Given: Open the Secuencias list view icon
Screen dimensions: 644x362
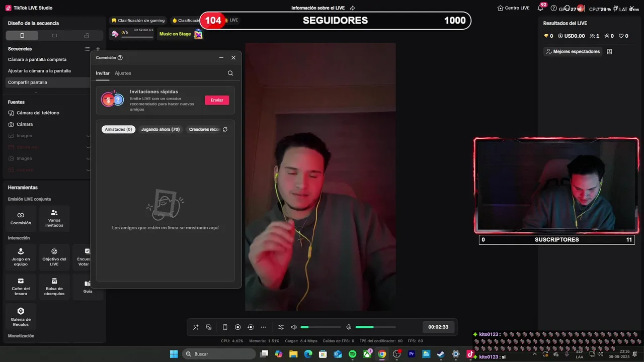Looking at the screenshot, I should pyautogui.click(x=87, y=49).
